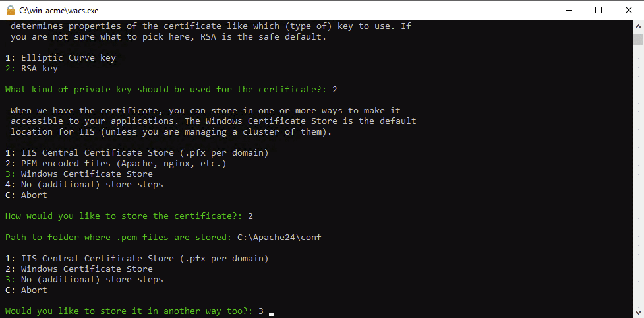Click the 'Path to folder where .pem files' prompt

point(119,238)
